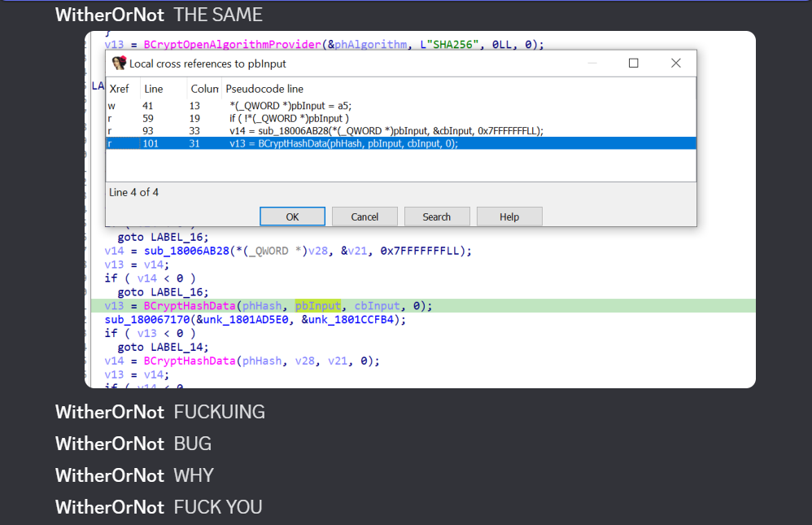This screenshot has width=812, height=525.
Task: Select the sub_18006AB28 xref row at line 93
Action: pos(386,130)
